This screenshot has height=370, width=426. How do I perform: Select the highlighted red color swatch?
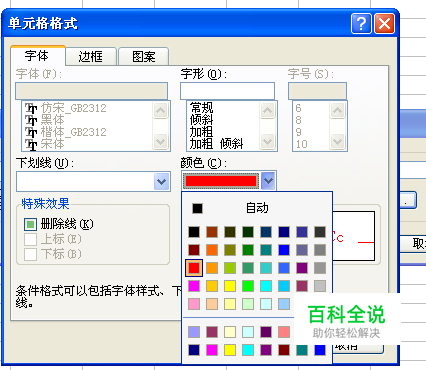click(x=194, y=268)
